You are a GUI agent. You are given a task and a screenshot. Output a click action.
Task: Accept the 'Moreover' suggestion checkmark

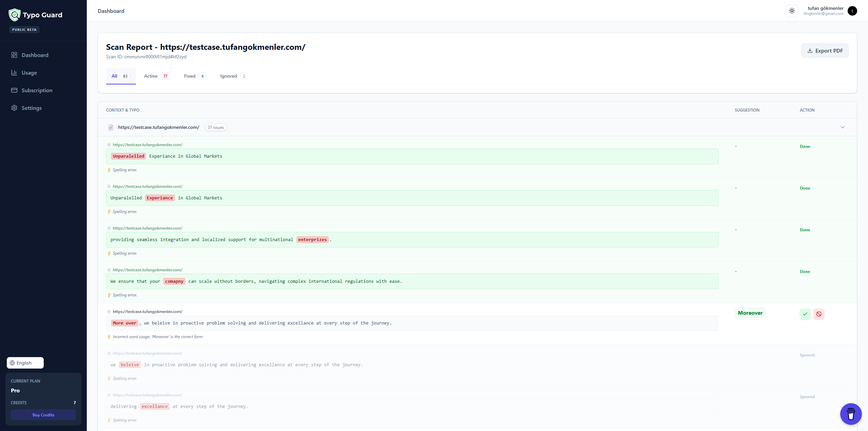click(x=805, y=314)
